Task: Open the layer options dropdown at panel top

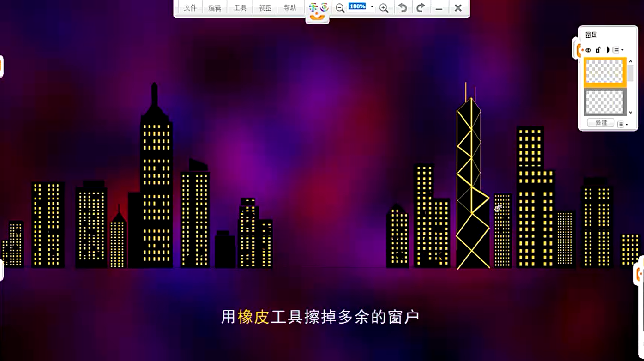Action: pos(618,50)
